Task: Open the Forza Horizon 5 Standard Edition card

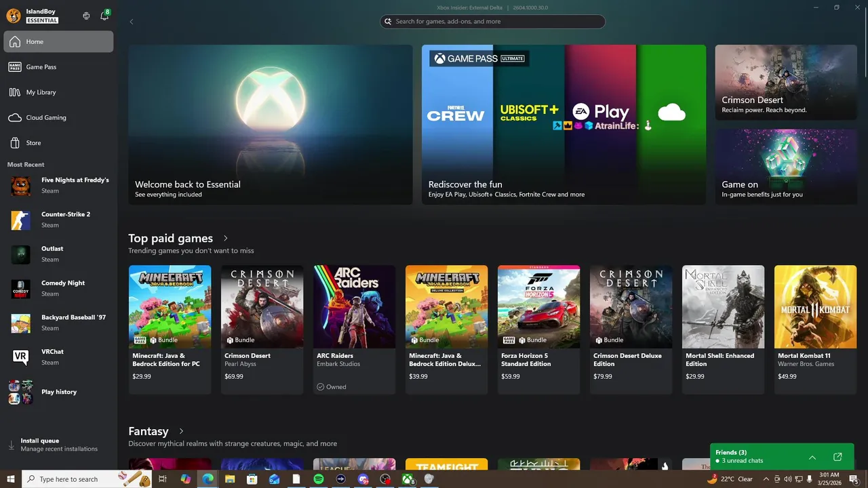Action: click(538, 329)
